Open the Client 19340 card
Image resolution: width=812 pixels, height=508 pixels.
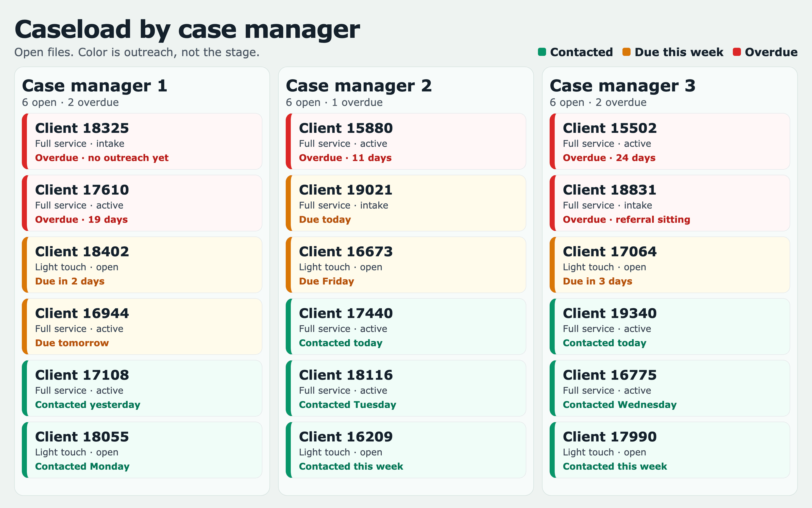(670, 327)
